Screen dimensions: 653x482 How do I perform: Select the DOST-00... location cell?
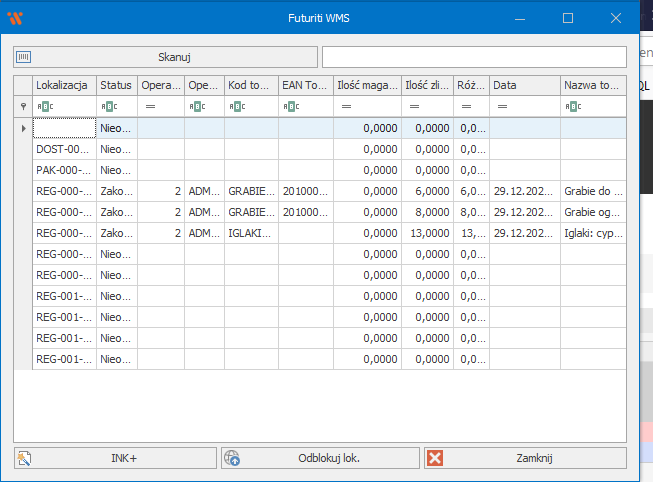[65, 149]
